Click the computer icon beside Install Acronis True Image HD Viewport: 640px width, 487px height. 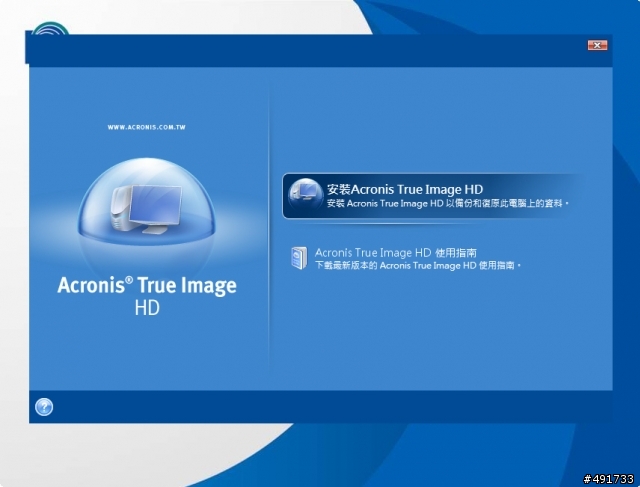(305, 195)
